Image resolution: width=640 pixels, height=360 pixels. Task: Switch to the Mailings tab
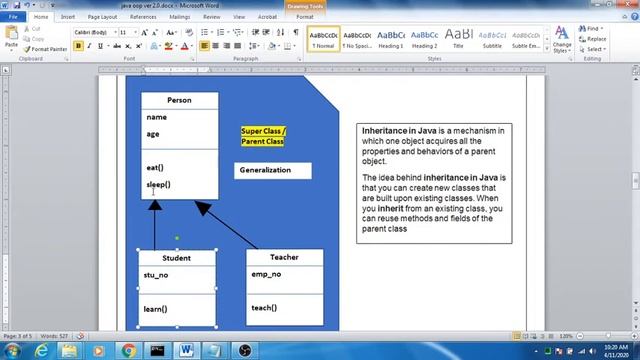coord(180,17)
